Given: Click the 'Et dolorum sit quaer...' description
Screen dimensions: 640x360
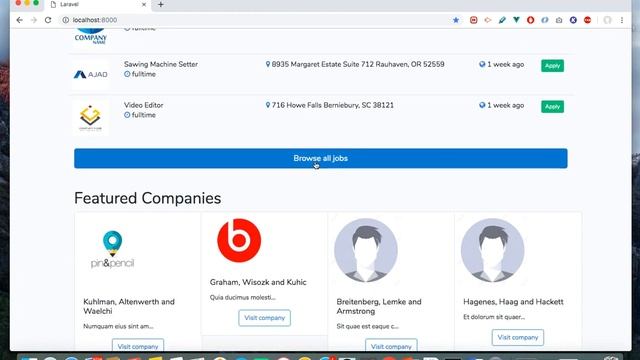Looking at the screenshot, I should [x=494, y=317].
